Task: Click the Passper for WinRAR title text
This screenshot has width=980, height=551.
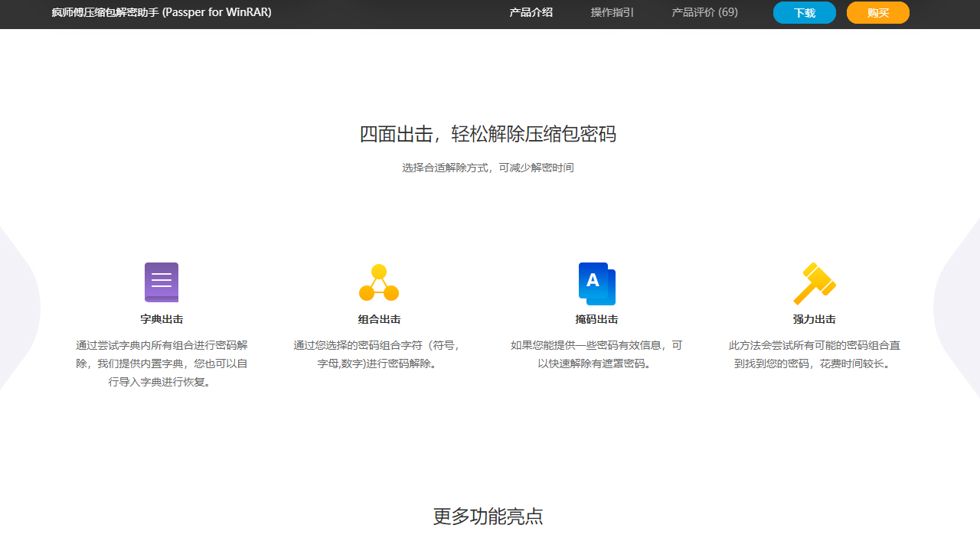Action: tap(162, 13)
